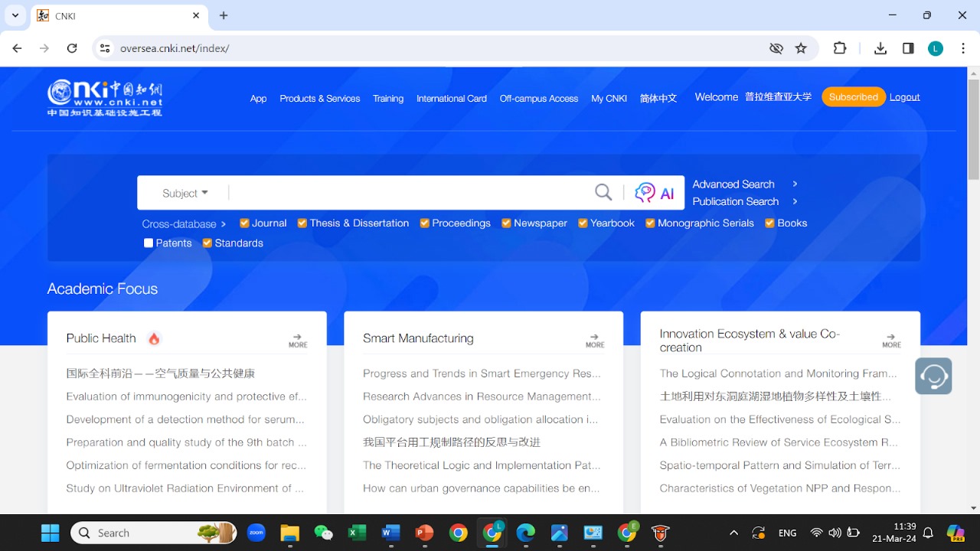
Task: Open the browser Extensions puzzle icon
Action: (840, 48)
